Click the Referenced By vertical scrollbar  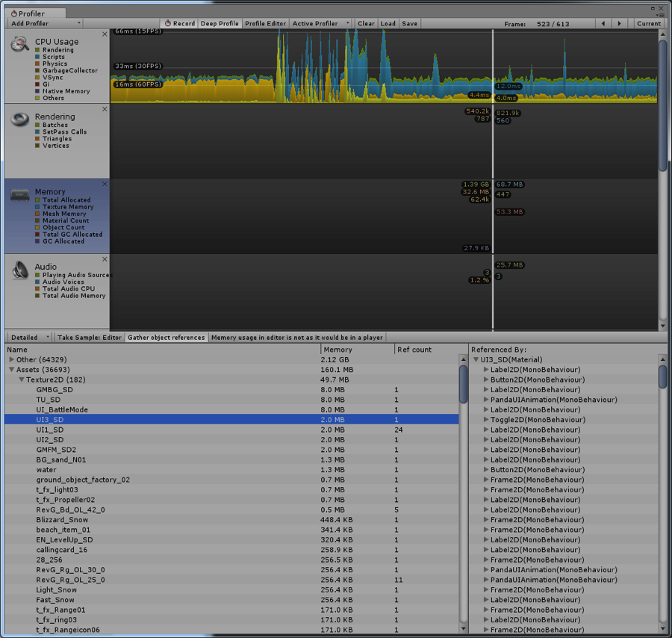click(x=662, y=377)
